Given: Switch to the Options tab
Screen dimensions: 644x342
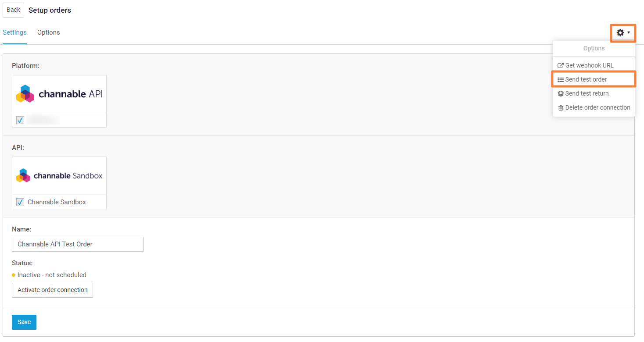Looking at the screenshot, I should 48,32.
